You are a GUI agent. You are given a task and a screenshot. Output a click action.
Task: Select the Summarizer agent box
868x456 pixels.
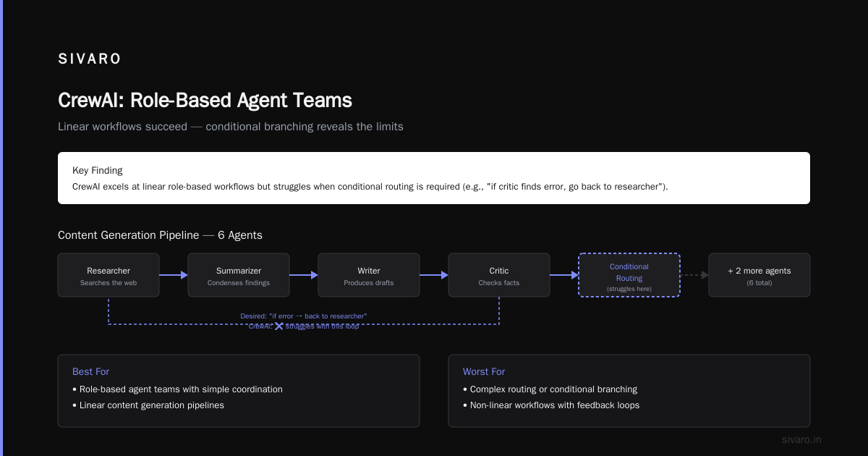tap(239, 275)
